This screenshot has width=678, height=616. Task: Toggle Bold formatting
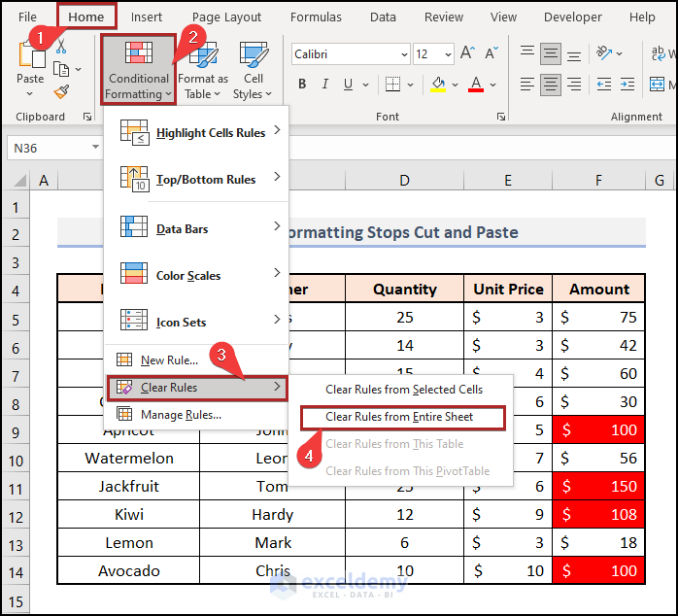coord(302,84)
